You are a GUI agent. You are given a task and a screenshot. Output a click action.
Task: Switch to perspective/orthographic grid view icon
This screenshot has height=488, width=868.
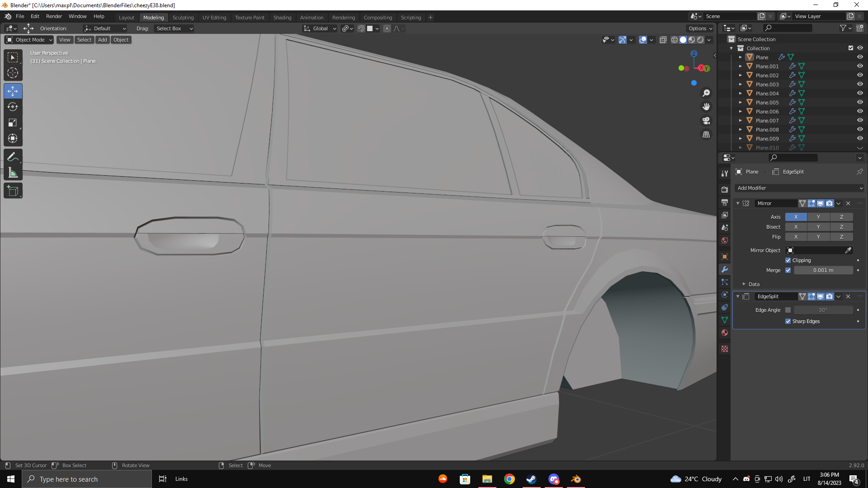click(x=706, y=135)
